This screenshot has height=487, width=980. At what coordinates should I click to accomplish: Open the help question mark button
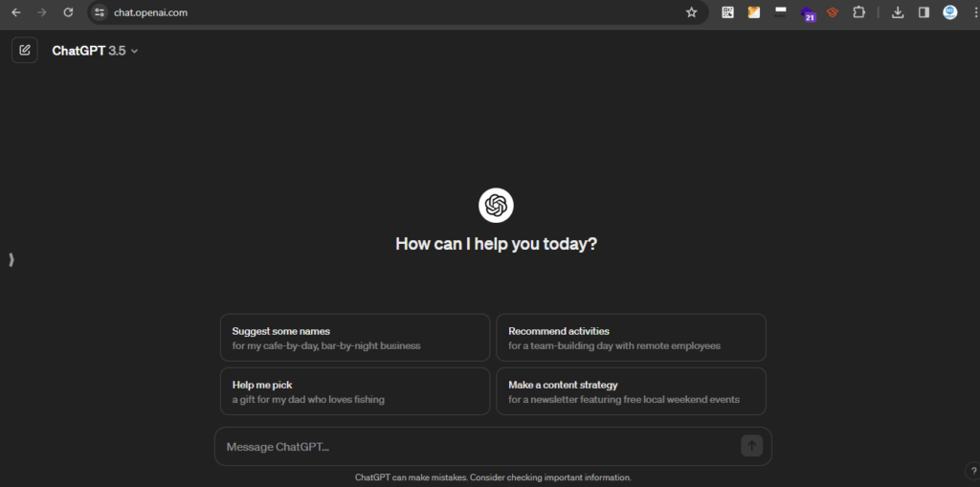(973, 471)
